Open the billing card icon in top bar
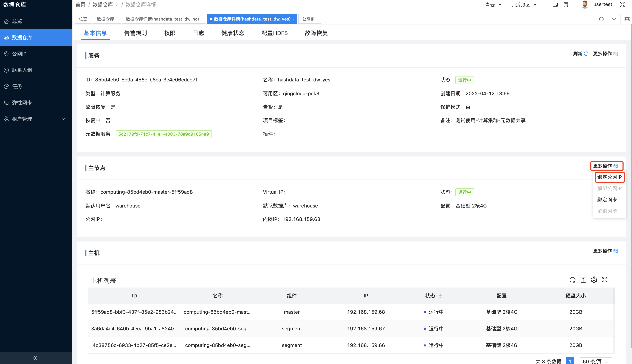The width and height of the screenshot is (632, 364). point(555,4)
